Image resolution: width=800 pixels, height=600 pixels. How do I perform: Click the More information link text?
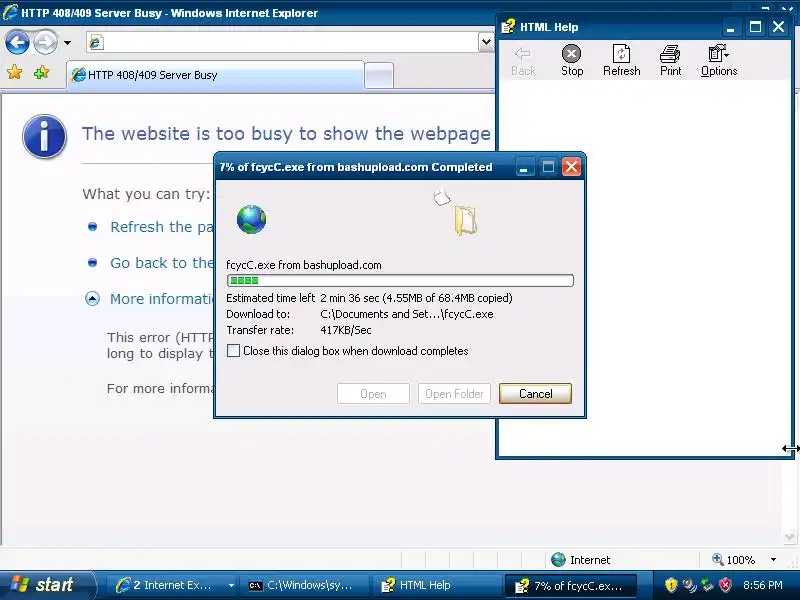(162, 299)
